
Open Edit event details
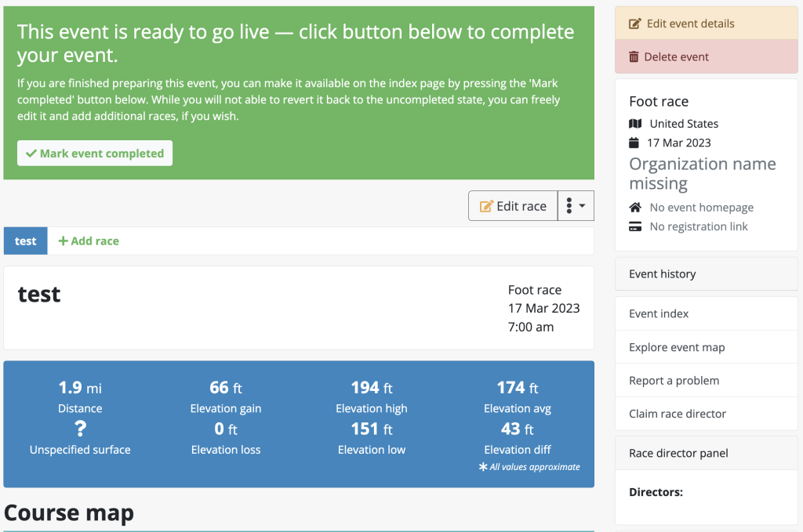pos(707,24)
